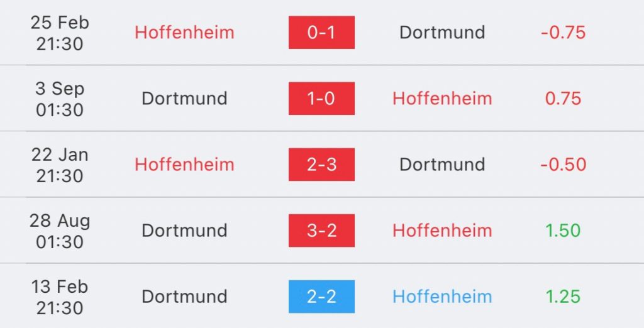Viewport: 644px width, 328px height.
Task: Click Dortmund in the 3 Sep match
Action: (184, 99)
